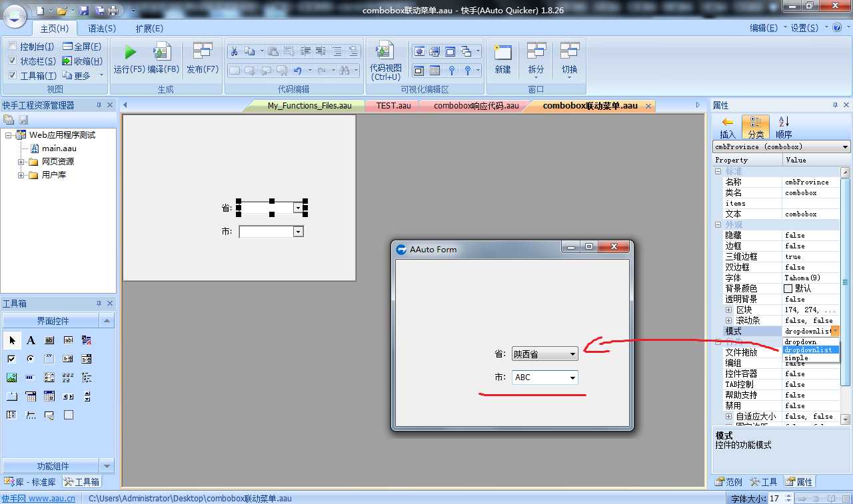853x504 pixels.
Task: Click the 收缩(H) collapse button
Action: (x=82, y=61)
